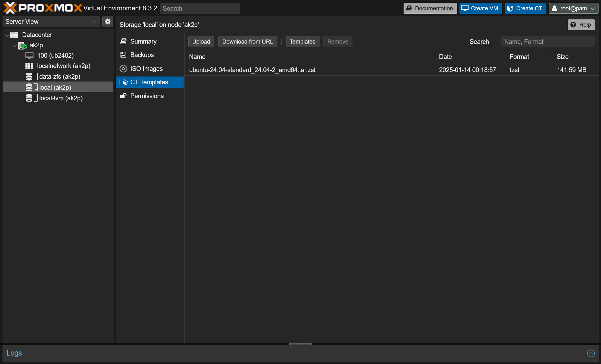Screen dimensions: 601x364
Task: Click the Remove button
Action: [338, 42]
